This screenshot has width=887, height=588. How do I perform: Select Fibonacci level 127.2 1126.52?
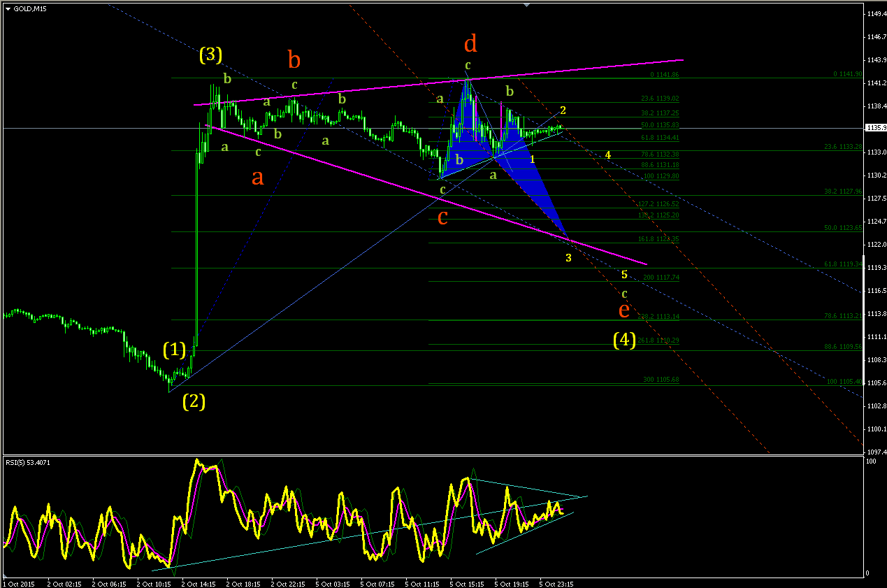(x=658, y=204)
